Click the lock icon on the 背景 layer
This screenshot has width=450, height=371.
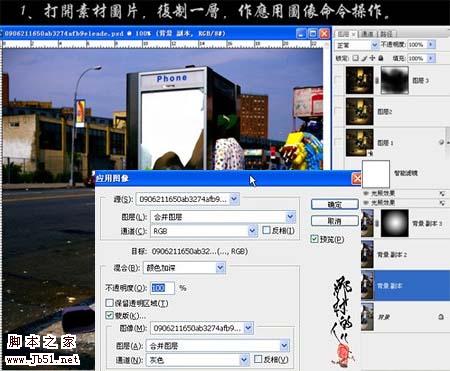click(x=441, y=317)
